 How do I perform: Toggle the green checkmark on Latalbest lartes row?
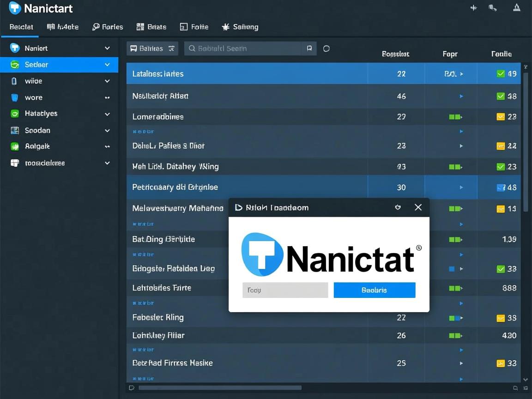(500, 73)
